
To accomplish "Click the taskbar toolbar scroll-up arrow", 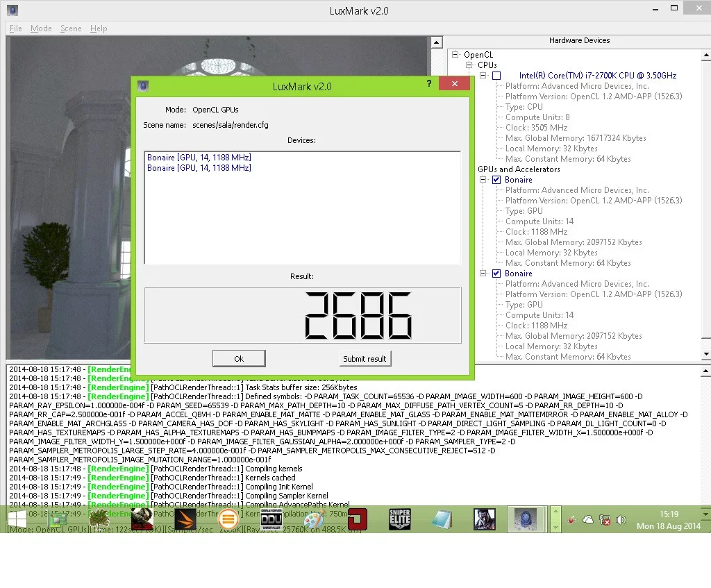I will point(555,512).
